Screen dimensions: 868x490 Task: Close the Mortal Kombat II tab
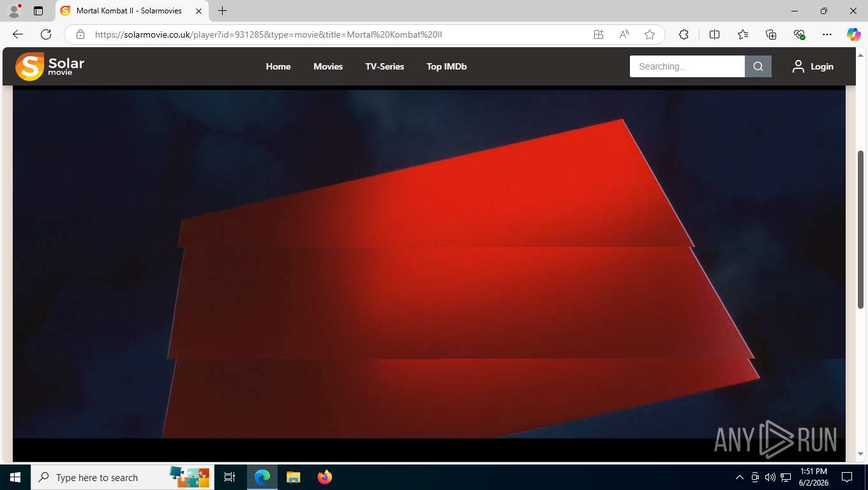tap(198, 11)
